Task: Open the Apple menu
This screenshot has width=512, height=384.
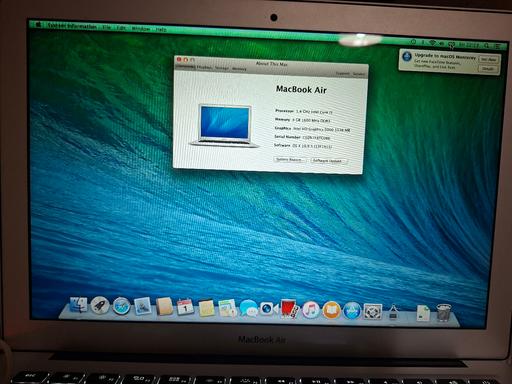Action: (38, 25)
